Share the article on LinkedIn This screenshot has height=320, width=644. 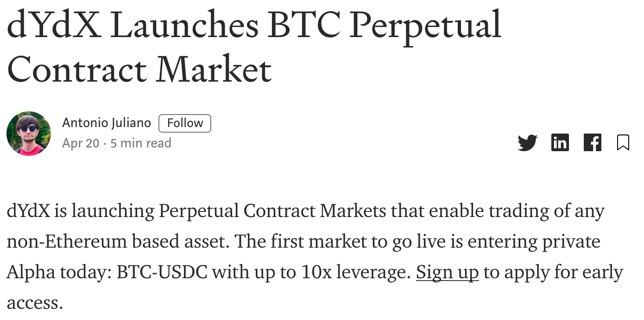(x=560, y=142)
